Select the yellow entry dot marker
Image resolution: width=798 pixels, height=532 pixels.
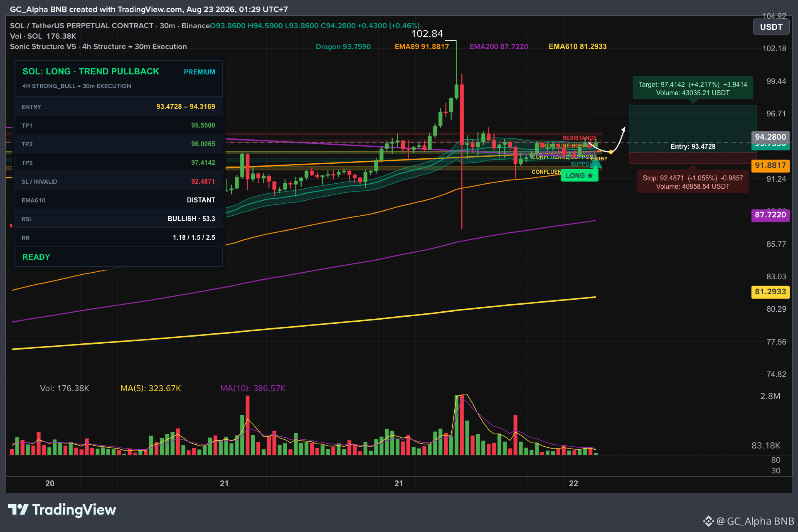[611, 152]
